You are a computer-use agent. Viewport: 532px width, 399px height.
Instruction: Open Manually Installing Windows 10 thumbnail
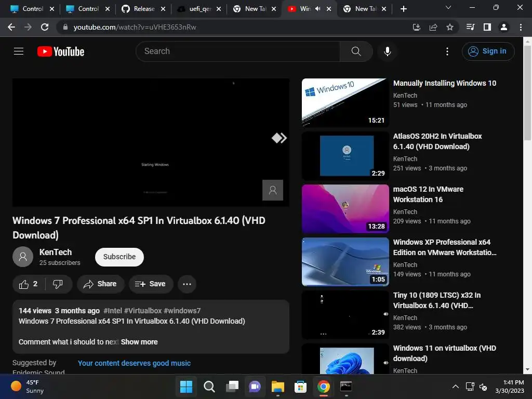point(345,103)
